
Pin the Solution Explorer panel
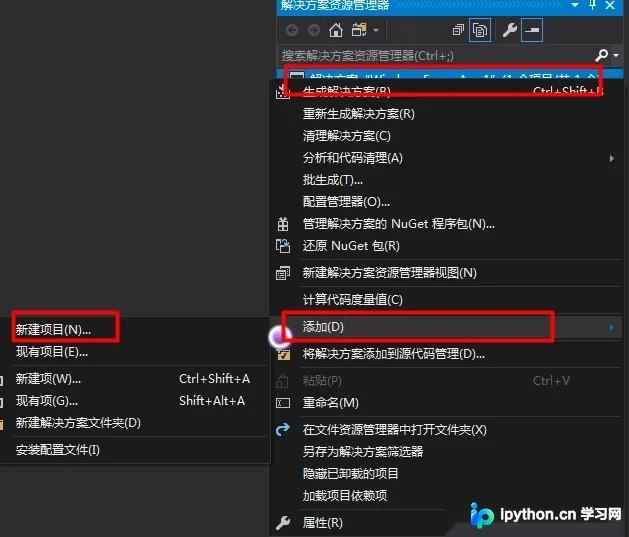(592, 5)
